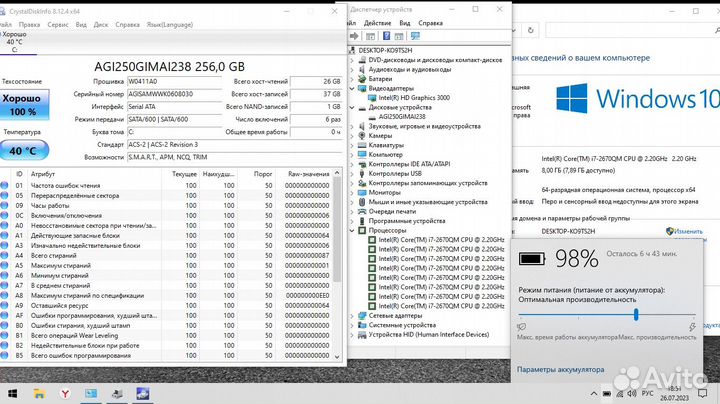The height and width of the screenshot is (404, 720).
Task: Click the forward arrow in Device Manager toolbar
Action: click(354, 36)
